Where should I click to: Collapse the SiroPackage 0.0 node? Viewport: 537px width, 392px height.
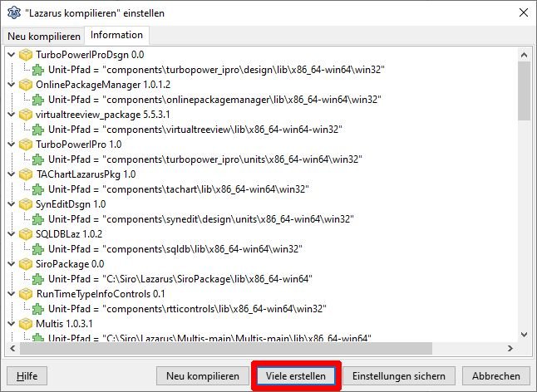[12, 264]
